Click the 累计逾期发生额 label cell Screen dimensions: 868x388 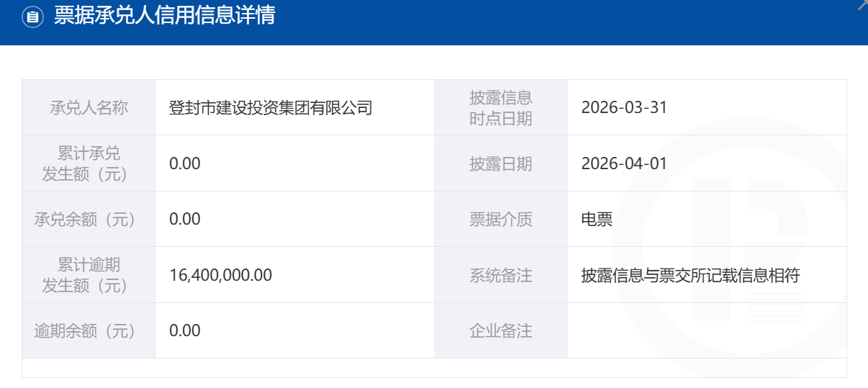tap(89, 275)
